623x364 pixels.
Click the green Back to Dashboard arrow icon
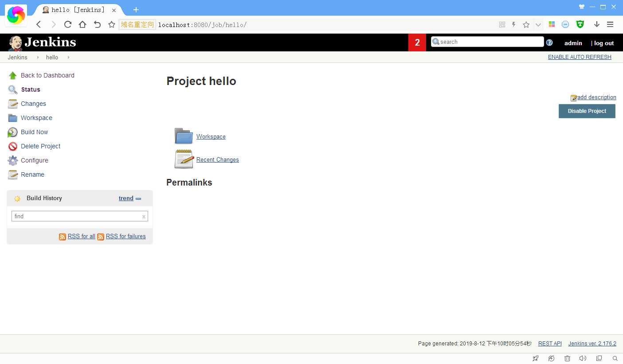13,75
